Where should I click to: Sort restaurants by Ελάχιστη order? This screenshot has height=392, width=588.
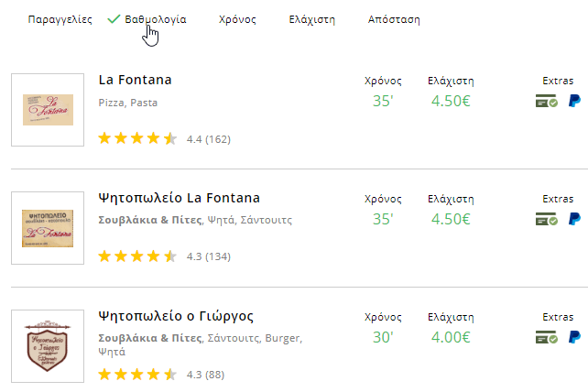pos(312,19)
